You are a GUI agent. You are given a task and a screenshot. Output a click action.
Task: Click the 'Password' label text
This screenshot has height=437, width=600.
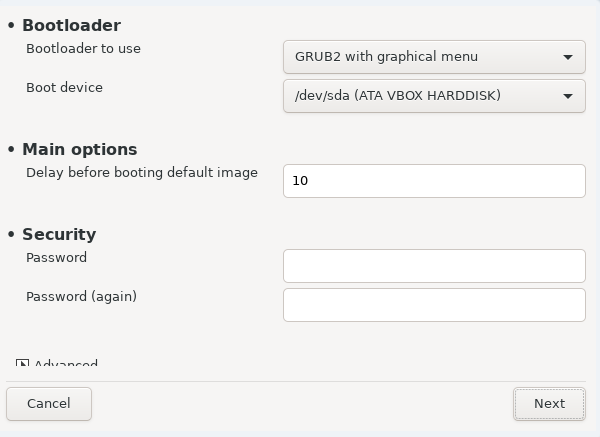(x=56, y=258)
